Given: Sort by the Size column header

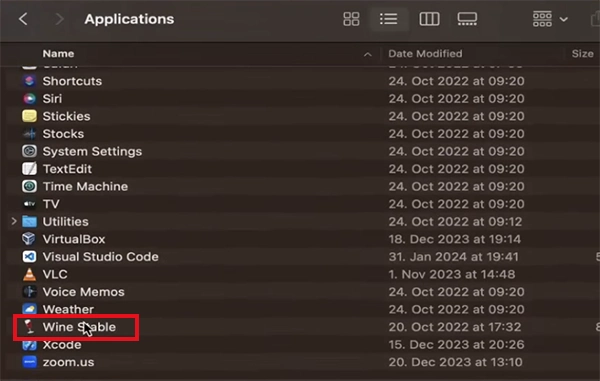Looking at the screenshot, I should point(582,54).
